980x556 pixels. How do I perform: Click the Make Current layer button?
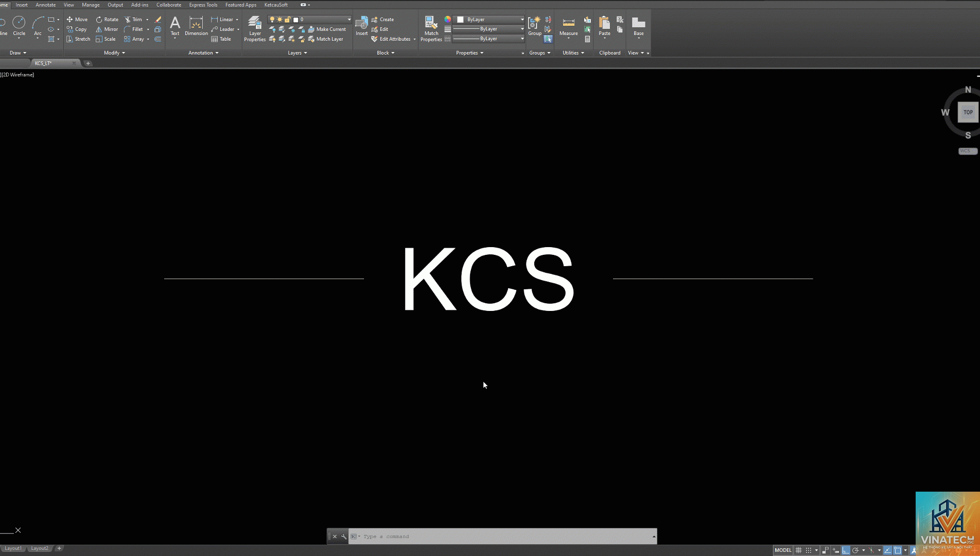[x=327, y=29]
